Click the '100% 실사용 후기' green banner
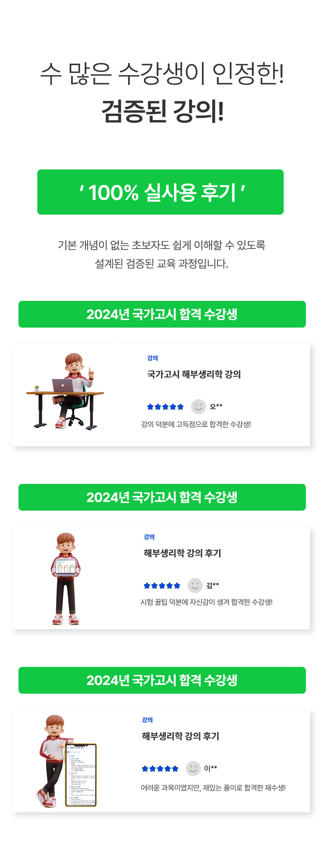 [160, 192]
